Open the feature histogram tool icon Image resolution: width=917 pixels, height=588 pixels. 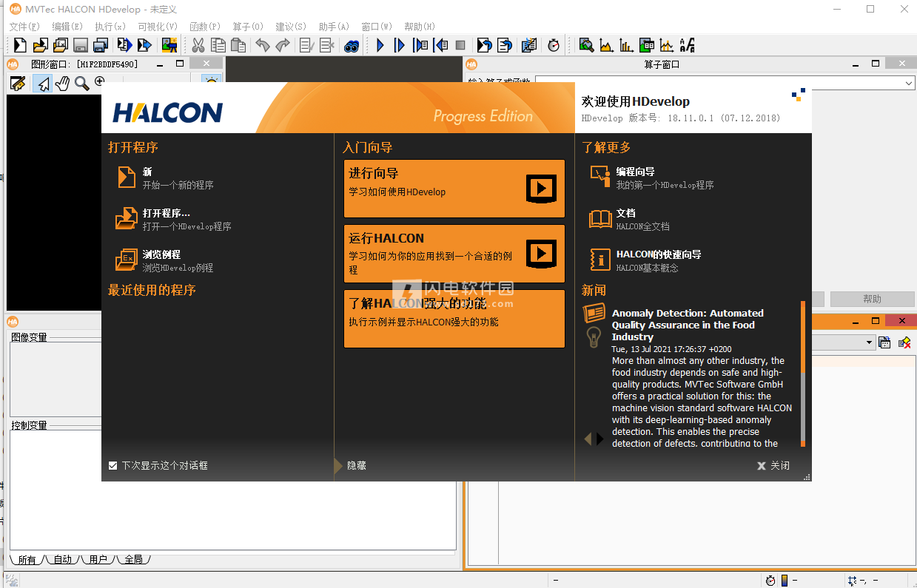coord(626,45)
